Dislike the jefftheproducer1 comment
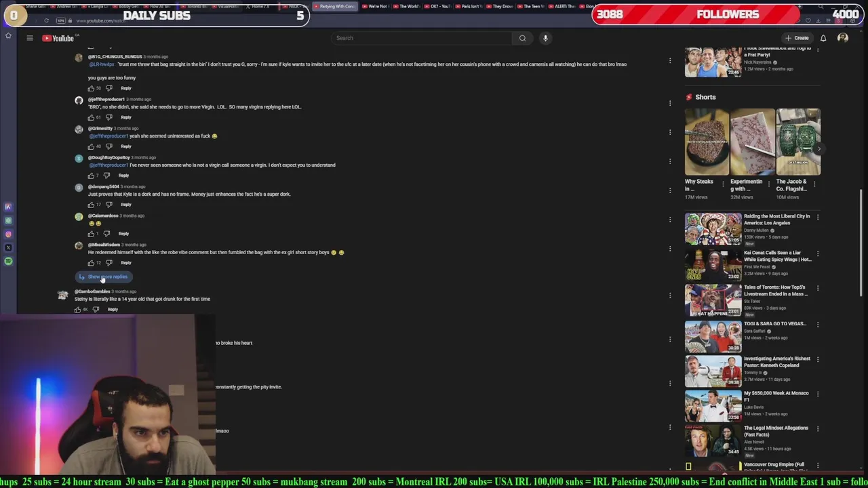This screenshot has width=868, height=488. 108,117
